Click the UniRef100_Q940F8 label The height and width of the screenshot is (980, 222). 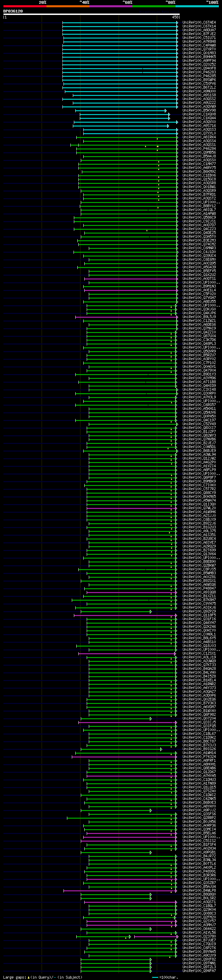click(199, 68)
